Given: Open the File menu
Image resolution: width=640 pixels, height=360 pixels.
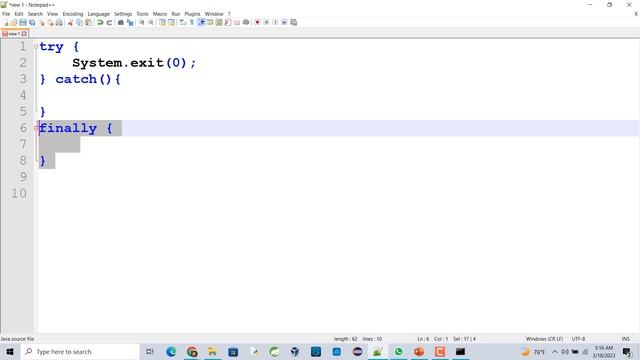Looking at the screenshot, I should pyautogui.click(x=6, y=14).
